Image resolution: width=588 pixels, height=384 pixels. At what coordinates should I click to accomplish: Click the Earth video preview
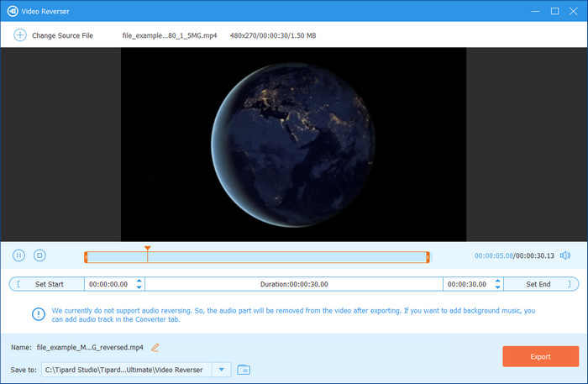tap(293, 145)
